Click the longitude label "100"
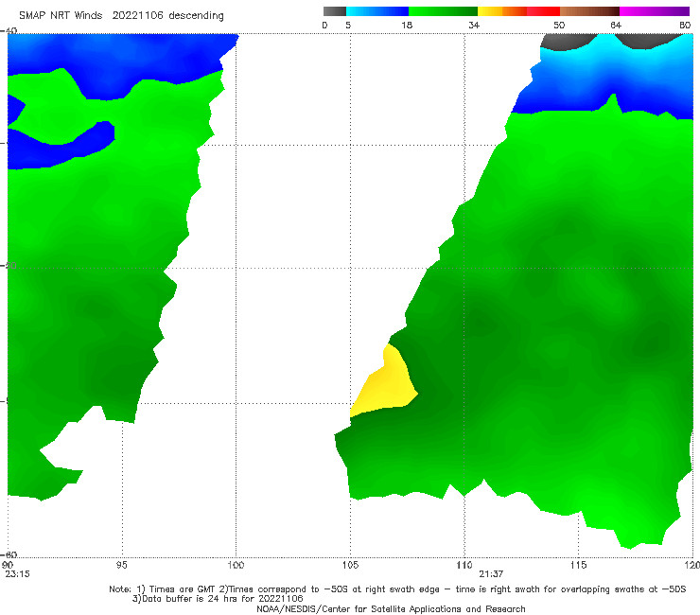The height and width of the screenshot is (615, 700). (236, 566)
